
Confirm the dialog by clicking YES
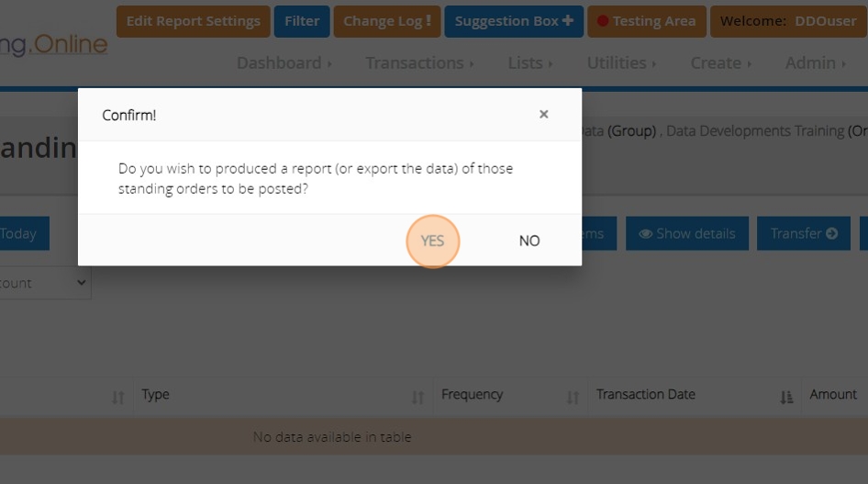click(x=432, y=241)
